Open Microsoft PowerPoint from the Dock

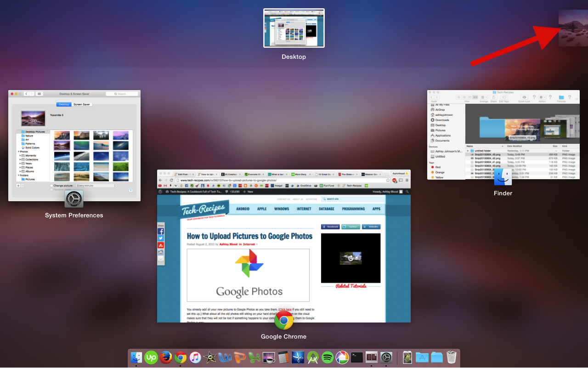point(239,357)
